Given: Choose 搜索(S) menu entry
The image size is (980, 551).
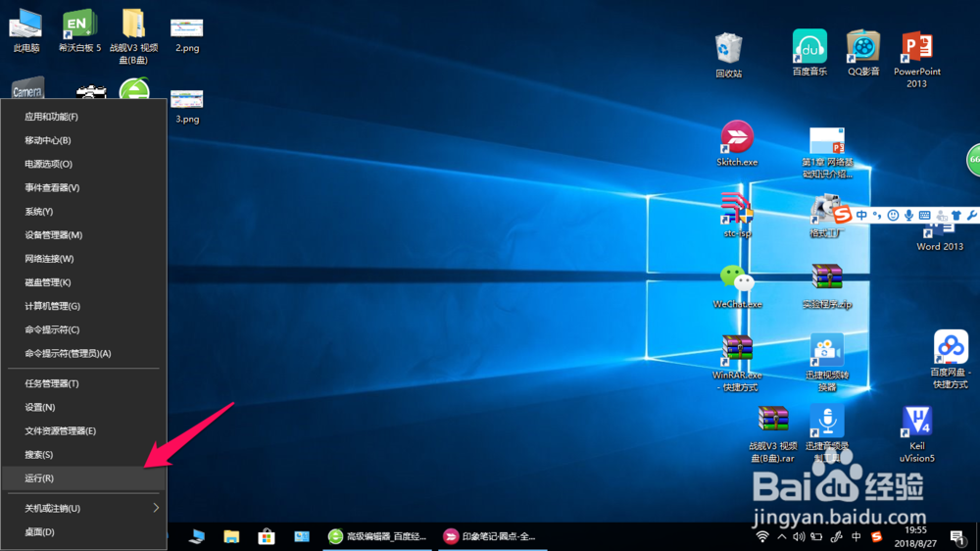Looking at the screenshot, I should pyautogui.click(x=83, y=455).
